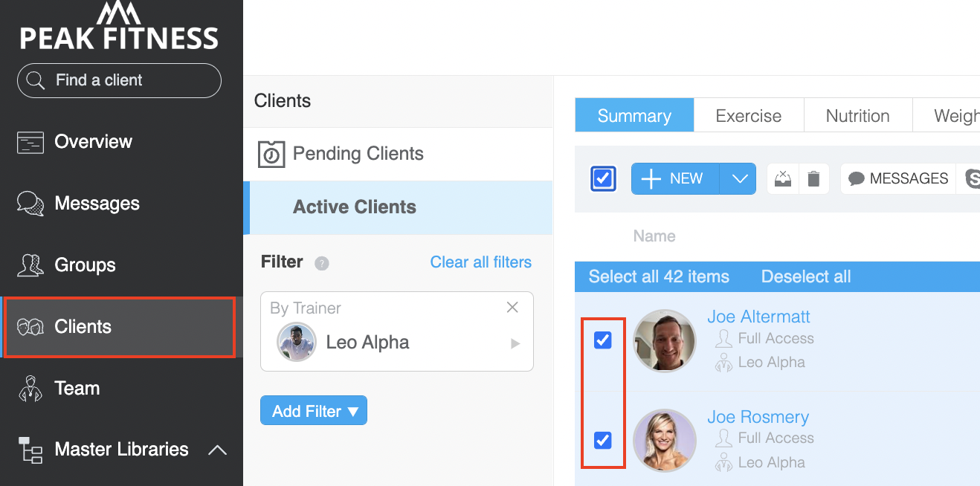Uncheck Joe Altermatt's checkbox

click(603, 340)
